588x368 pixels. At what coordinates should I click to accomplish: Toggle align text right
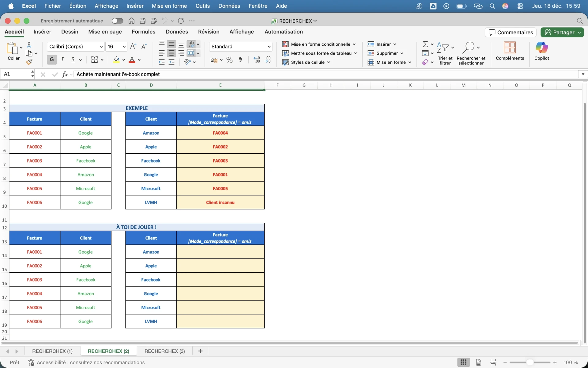pos(181,53)
